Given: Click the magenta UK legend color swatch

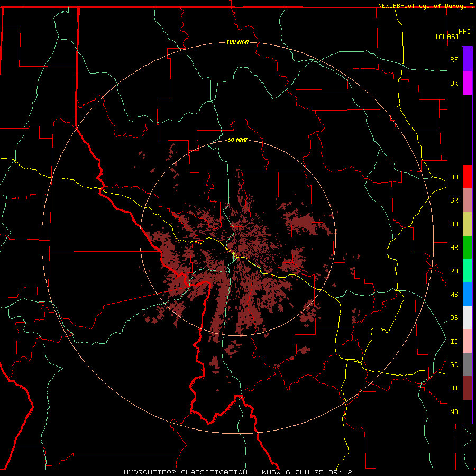Looking at the screenshot, I should click(467, 83).
